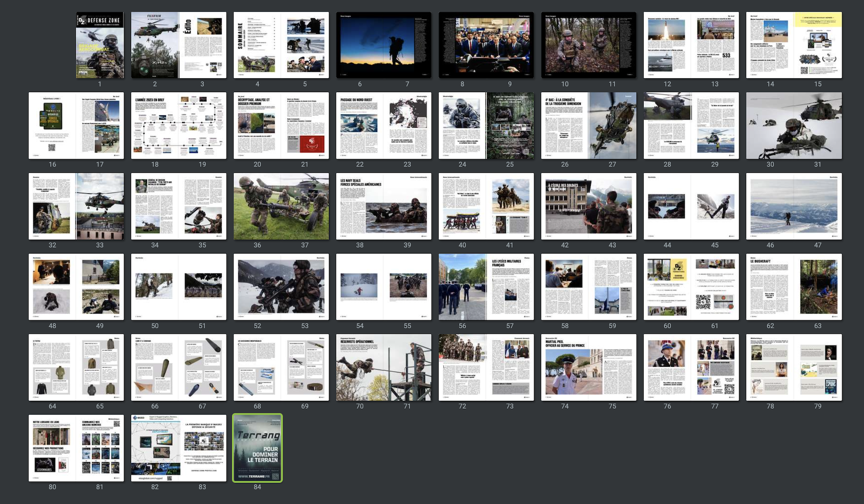Select the snowy mountain panorama page 46
Screen dimensions: 864x504
[770, 206]
